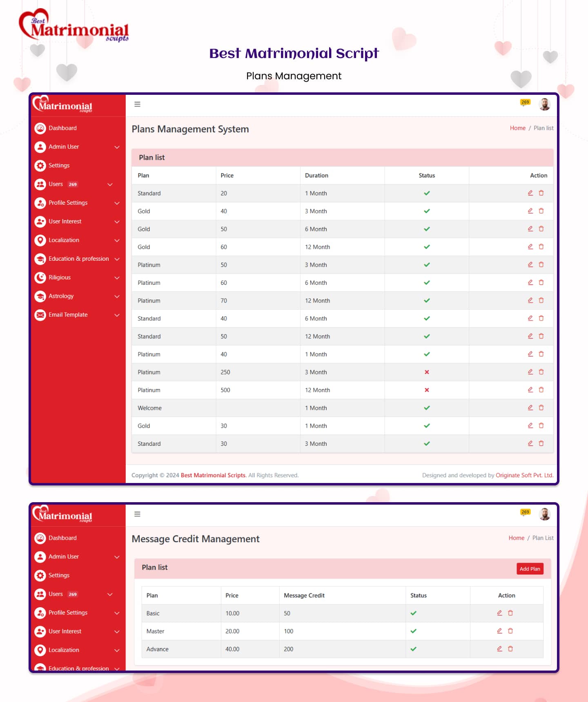Image resolution: width=588 pixels, height=702 pixels.
Task: Open Localization in Plans Management sidebar
Action: 64,240
